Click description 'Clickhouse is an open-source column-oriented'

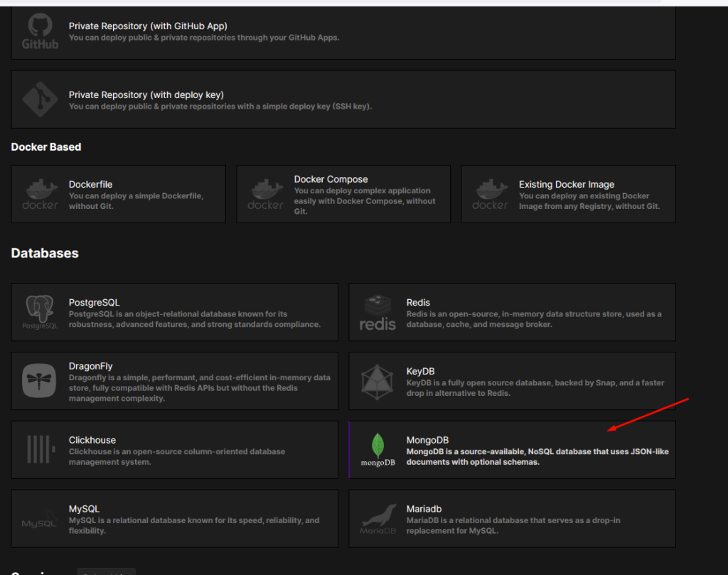177,456
